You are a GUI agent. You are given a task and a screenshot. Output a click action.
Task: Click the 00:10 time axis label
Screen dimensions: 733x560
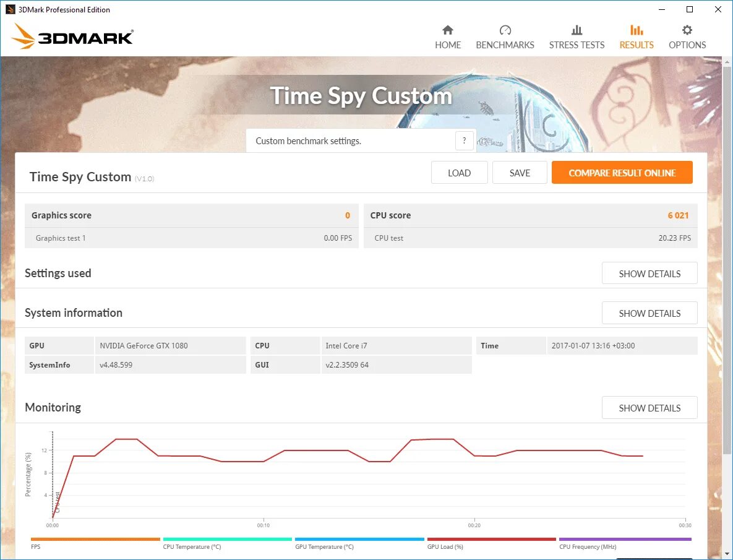[x=263, y=525]
